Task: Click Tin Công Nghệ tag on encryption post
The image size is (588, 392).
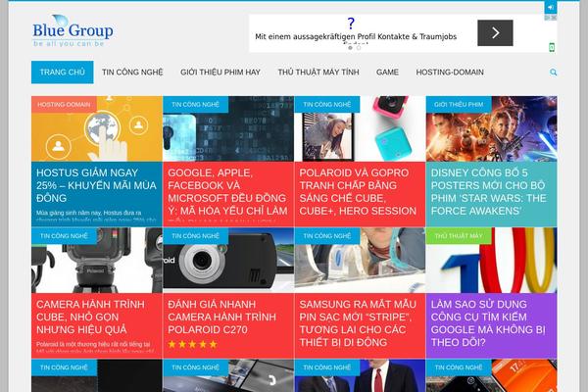Action: (195, 104)
